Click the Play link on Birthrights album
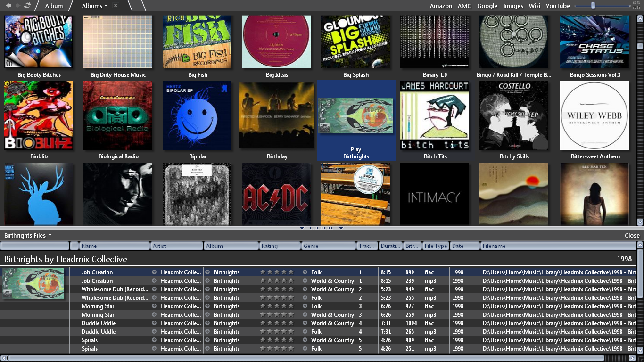The width and height of the screenshot is (644, 362). coord(356,149)
